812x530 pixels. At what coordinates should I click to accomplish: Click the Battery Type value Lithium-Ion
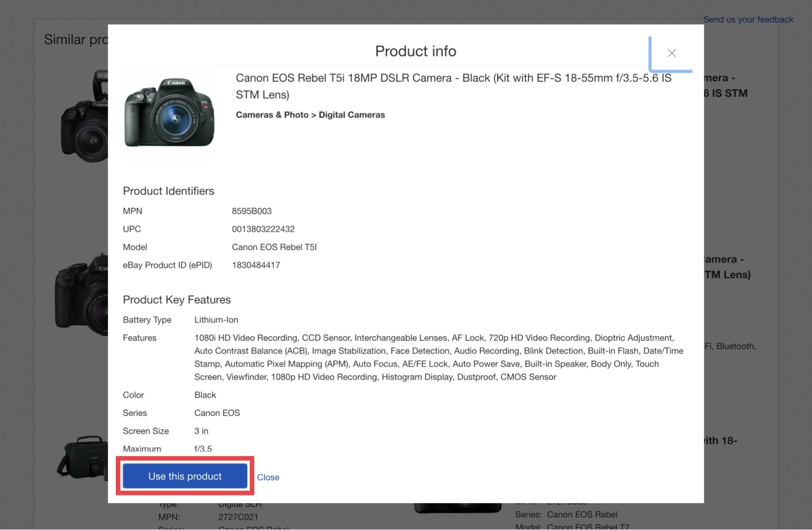pyautogui.click(x=216, y=320)
